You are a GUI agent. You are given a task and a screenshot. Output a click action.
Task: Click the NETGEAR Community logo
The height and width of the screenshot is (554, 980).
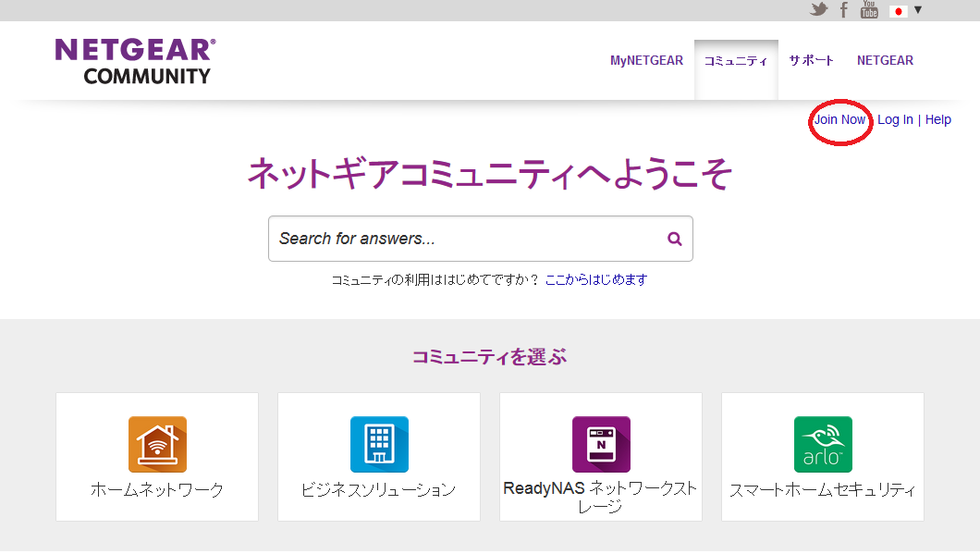[136, 61]
